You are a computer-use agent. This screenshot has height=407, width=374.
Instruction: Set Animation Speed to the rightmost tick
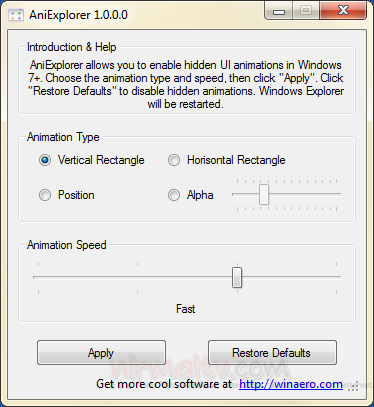(336, 277)
